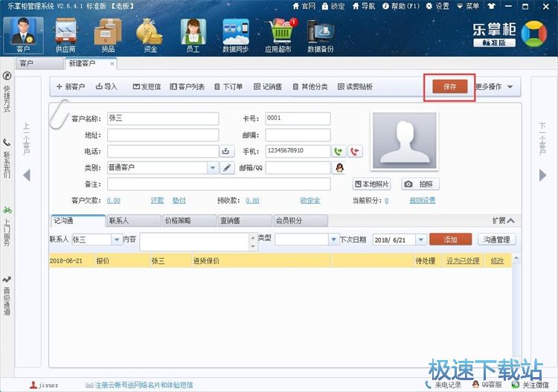Image resolution: width=558 pixels, height=392 pixels.
Task: Open 客户列表 toolbar item
Action: coord(187,86)
